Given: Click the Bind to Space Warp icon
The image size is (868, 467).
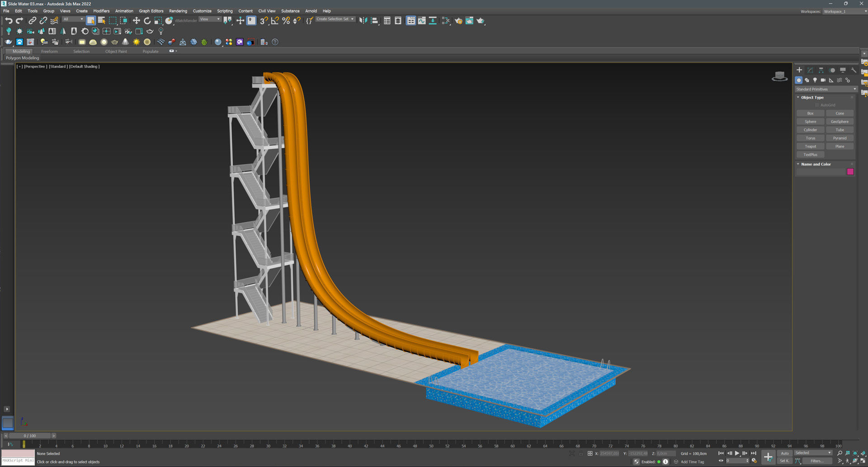Looking at the screenshot, I should (x=54, y=20).
